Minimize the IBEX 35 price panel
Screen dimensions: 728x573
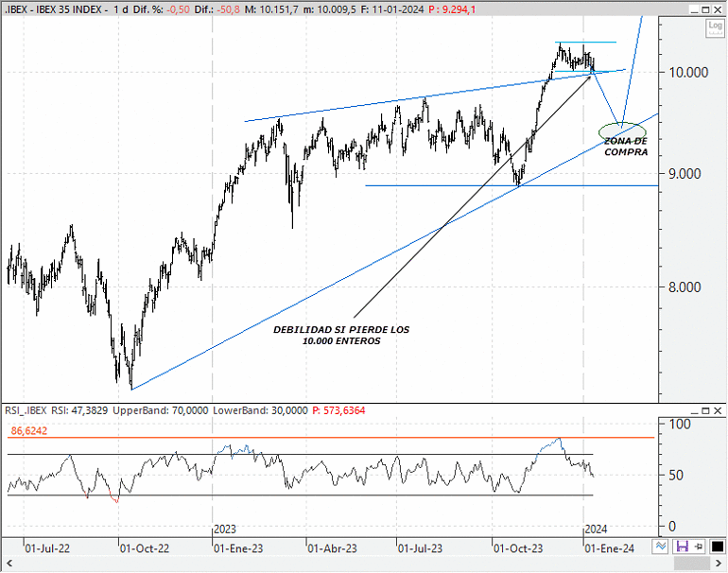[x=695, y=9]
